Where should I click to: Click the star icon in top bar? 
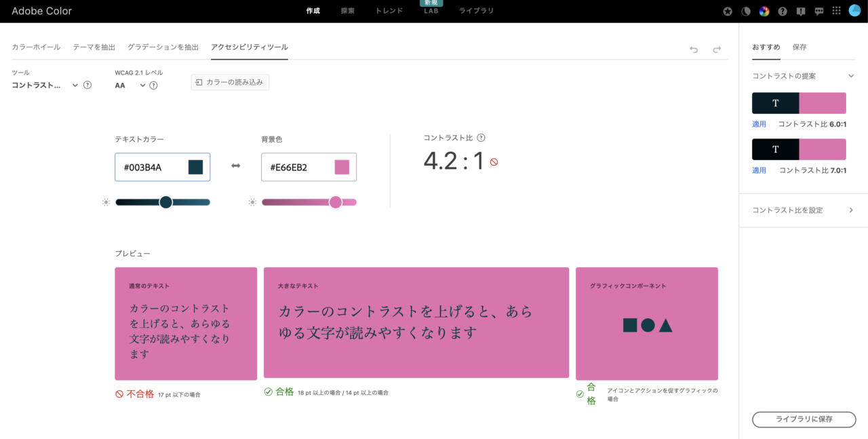click(x=728, y=11)
